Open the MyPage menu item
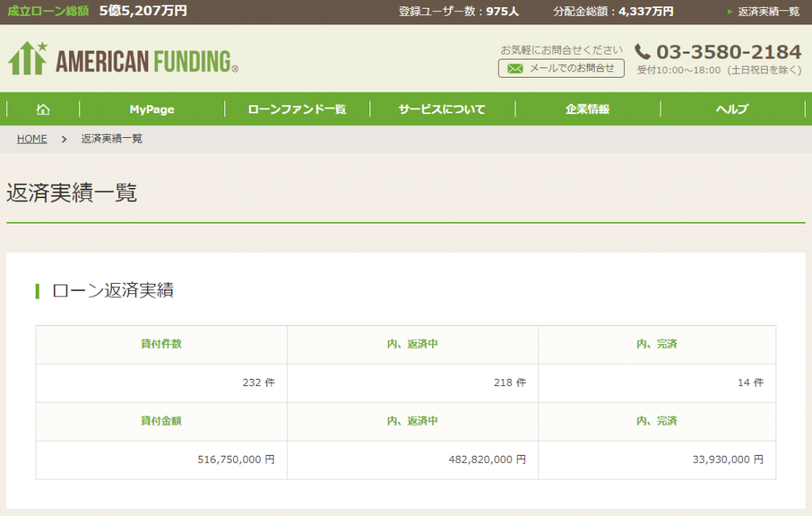812x516 pixels. 151,109
